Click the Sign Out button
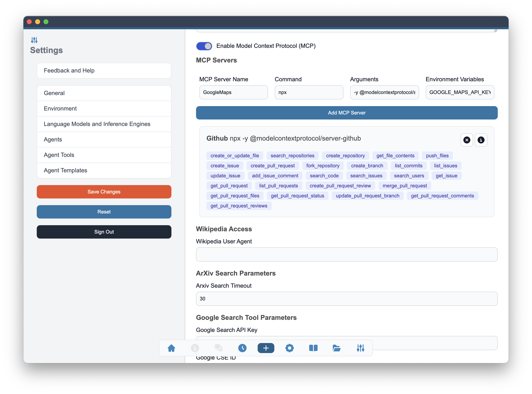The image size is (532, 394). pos(104,232)
